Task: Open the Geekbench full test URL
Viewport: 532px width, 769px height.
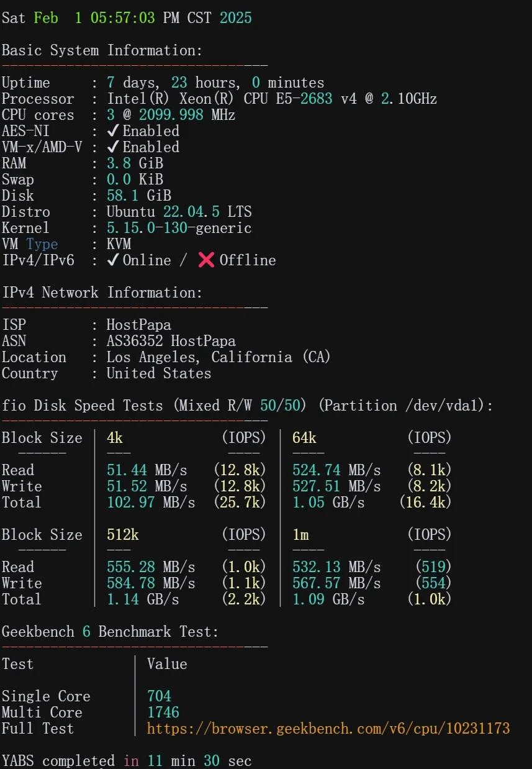Action: [x=328, y=729]
